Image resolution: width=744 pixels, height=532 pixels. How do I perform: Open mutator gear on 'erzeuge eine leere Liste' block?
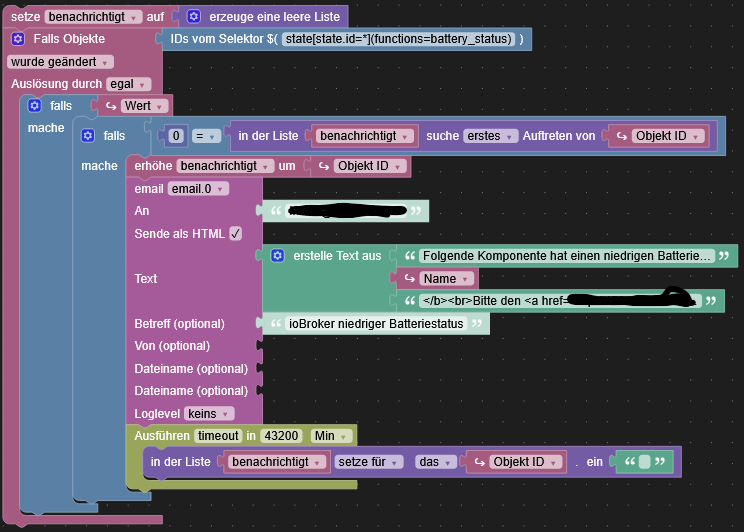coord(194,17)
